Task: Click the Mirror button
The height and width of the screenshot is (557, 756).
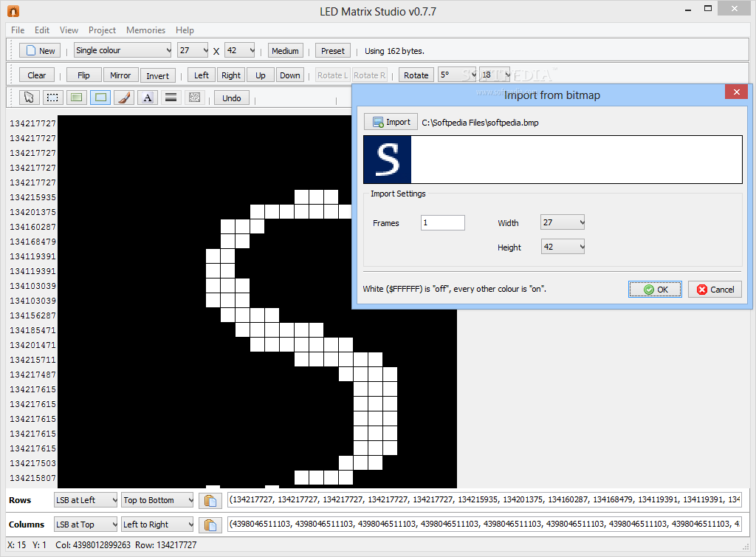Action: point(120,75)
